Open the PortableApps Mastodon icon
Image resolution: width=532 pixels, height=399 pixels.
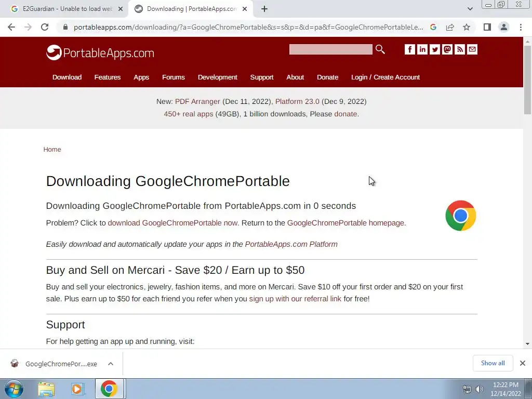pyautogui.click(x=447, y=49)
